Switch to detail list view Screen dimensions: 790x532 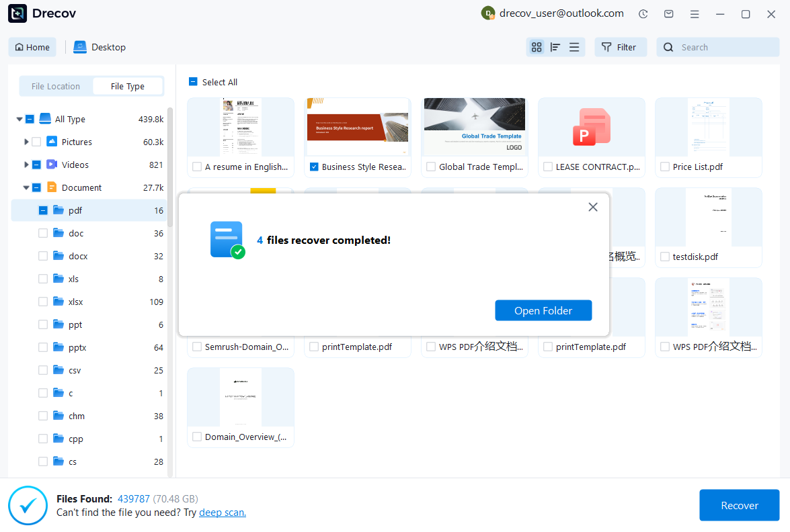click(x=555, y=47)
